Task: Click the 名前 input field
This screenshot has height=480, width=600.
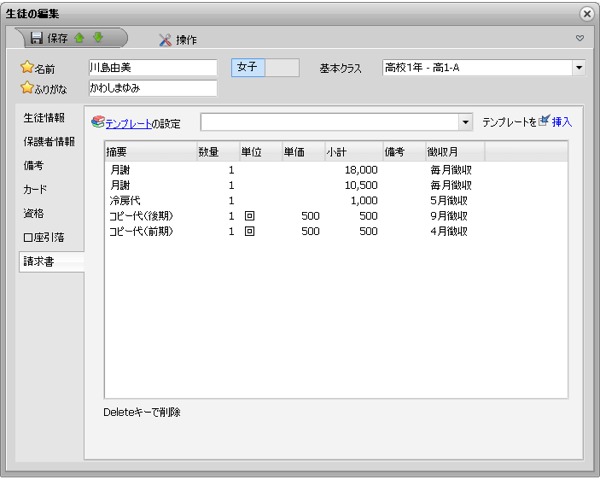Action: [152, 68]
